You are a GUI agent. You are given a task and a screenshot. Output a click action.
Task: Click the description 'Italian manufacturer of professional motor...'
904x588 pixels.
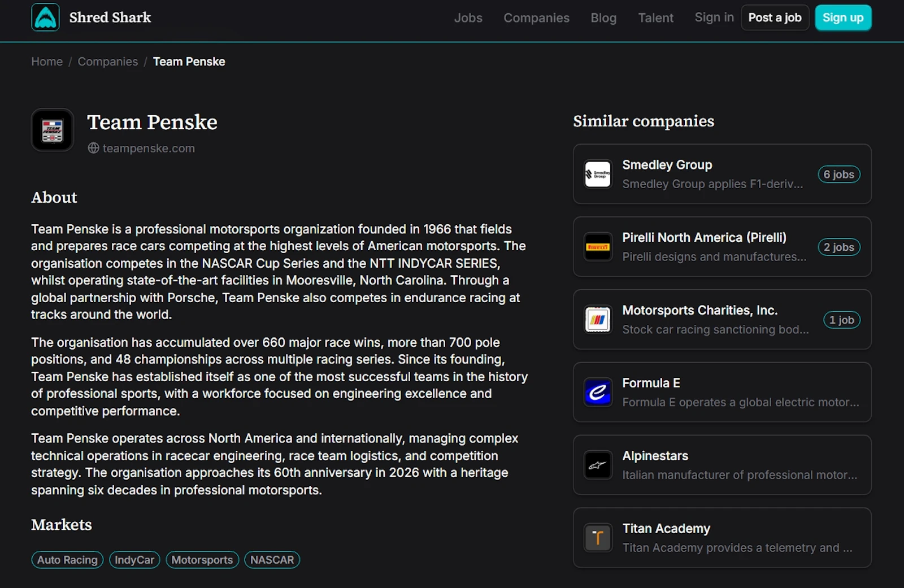pos(740,475)
